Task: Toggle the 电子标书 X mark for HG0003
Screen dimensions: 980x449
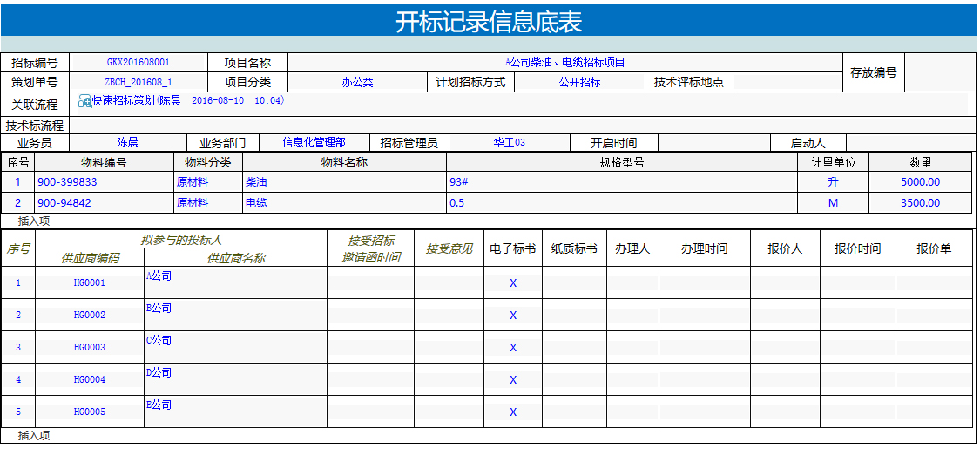Action: 513,347
